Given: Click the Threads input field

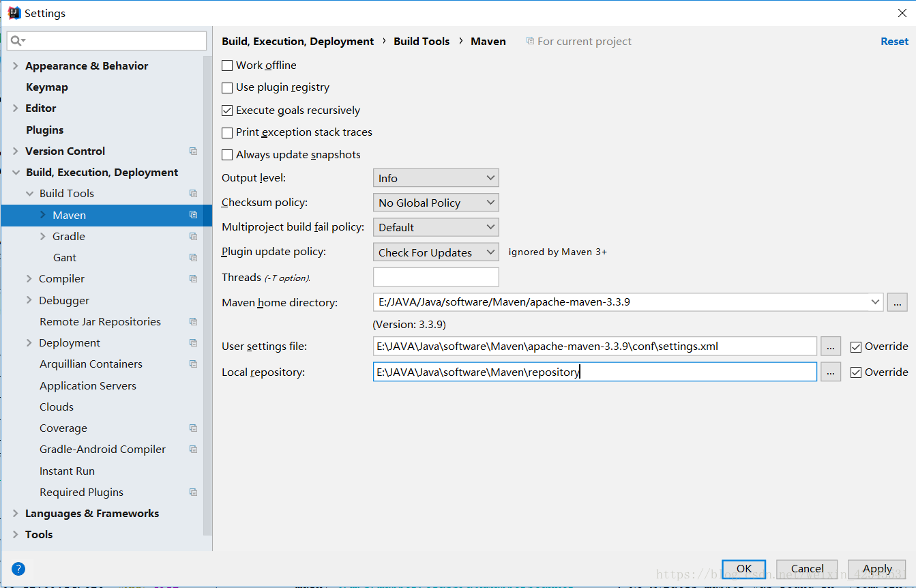Looking at the screenshot, I should tap(436, 277).
